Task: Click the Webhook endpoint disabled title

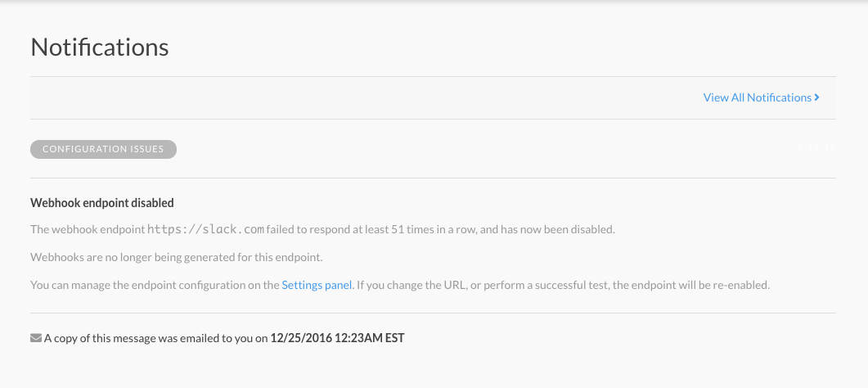Action: tap(102, 202)
